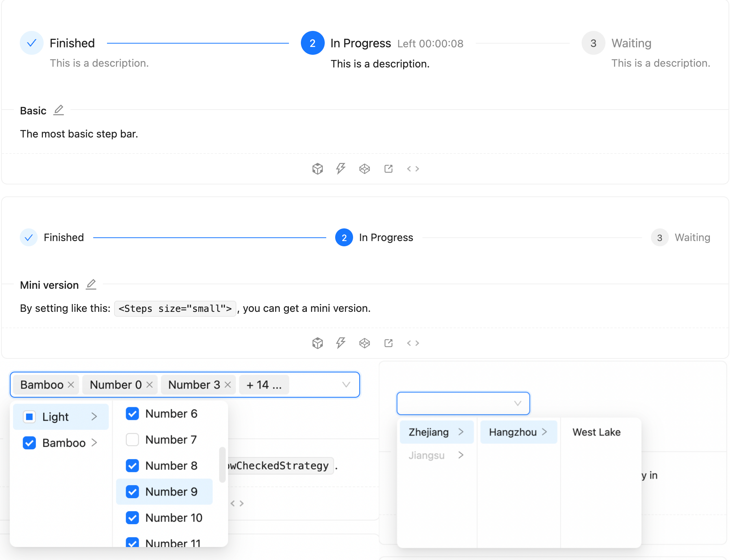Check the Number 7 checkbox
The width and height of the screenshot is (730, 560).
[132, 440]
